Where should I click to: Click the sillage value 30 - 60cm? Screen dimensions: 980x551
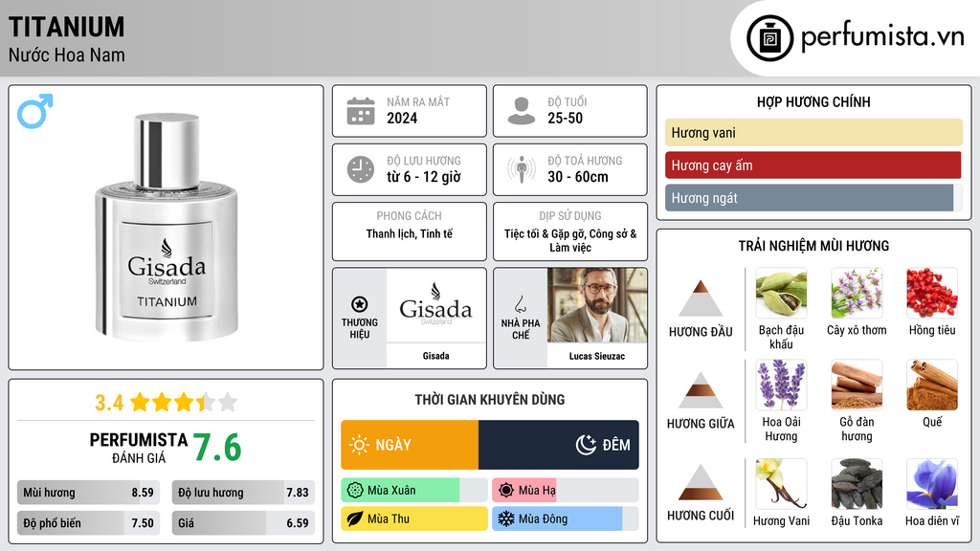click(577, 177)
